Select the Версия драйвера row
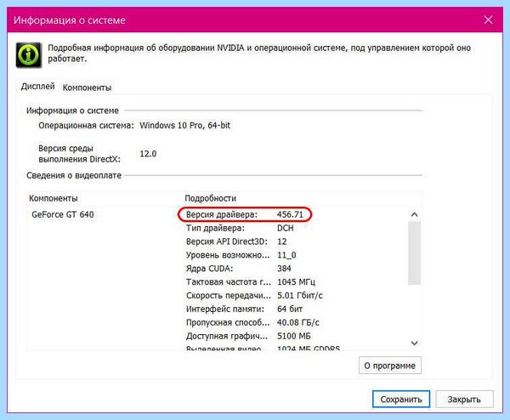510x420 pixels. pos(245,215)
